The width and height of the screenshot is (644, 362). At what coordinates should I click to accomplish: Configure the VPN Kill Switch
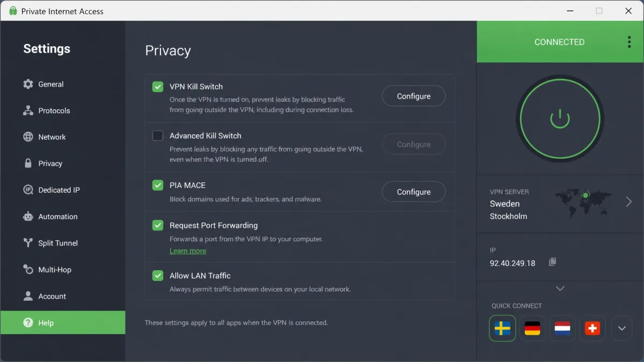click(x=414, y=96)
